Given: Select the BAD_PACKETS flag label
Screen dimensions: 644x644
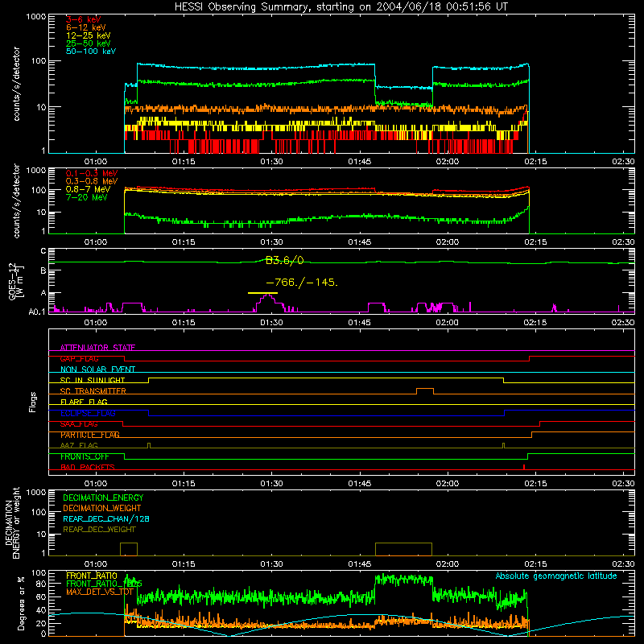Looking at the screenshot, I should pyautogui.click(x=88, y=467).
